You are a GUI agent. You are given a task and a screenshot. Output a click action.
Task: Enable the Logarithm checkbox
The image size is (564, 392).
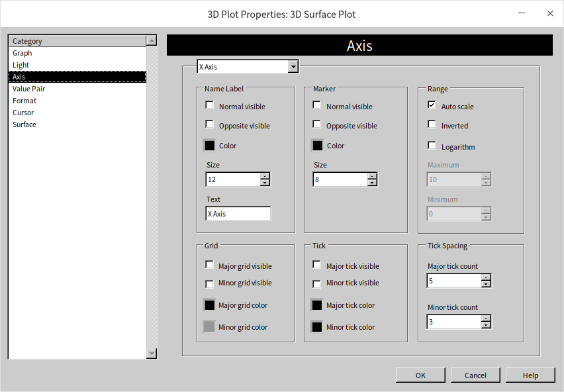[432, 146]
